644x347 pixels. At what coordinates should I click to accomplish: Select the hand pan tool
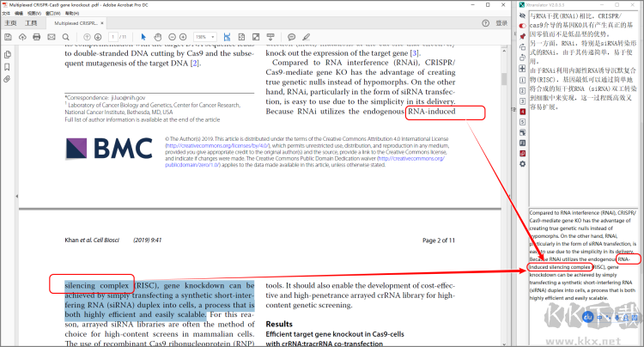coord(158,37)
